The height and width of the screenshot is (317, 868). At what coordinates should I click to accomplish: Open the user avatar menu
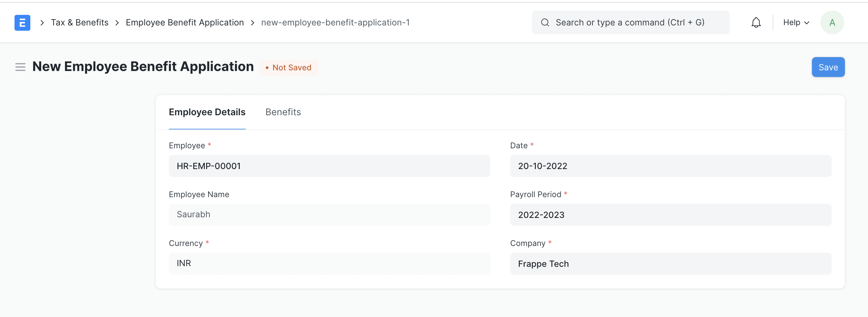click(832, 22)
